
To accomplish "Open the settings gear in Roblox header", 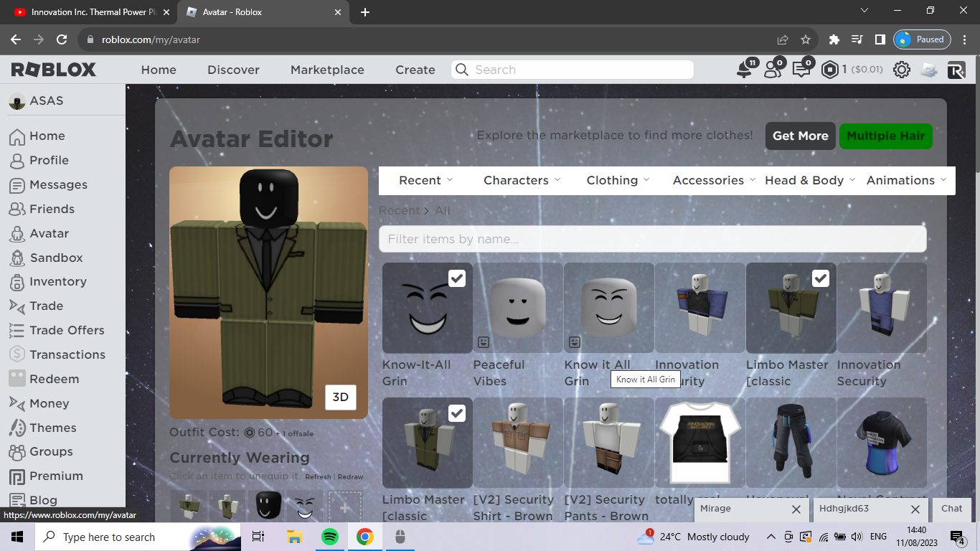I will point(902,70).
